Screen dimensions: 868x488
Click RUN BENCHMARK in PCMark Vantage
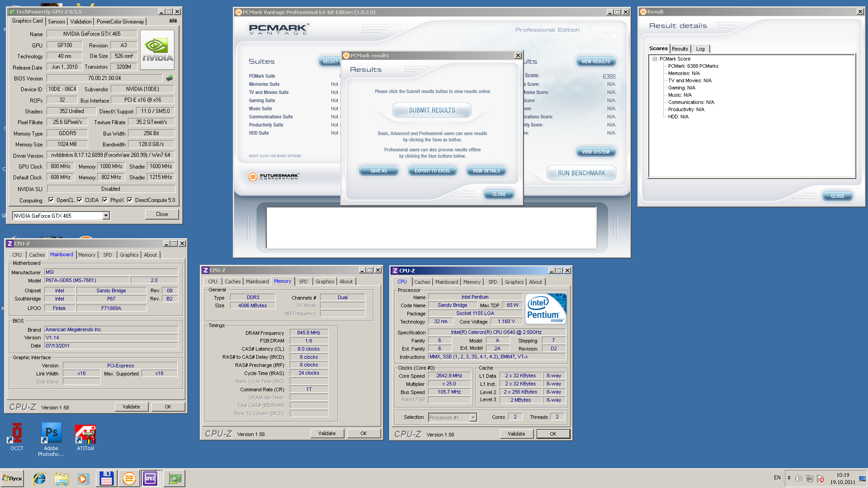pyautogui.click(x=582, y=173)
